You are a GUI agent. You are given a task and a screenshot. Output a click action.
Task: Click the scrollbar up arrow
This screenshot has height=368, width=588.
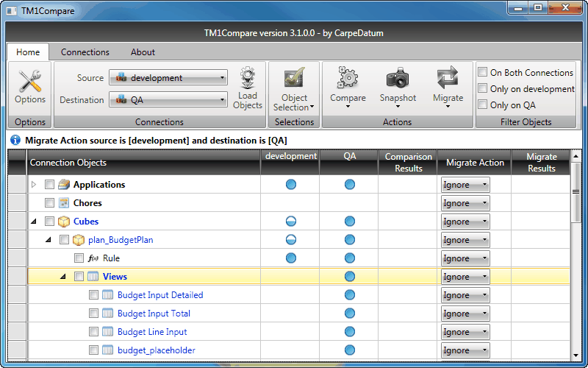click(x=576, y=155)
